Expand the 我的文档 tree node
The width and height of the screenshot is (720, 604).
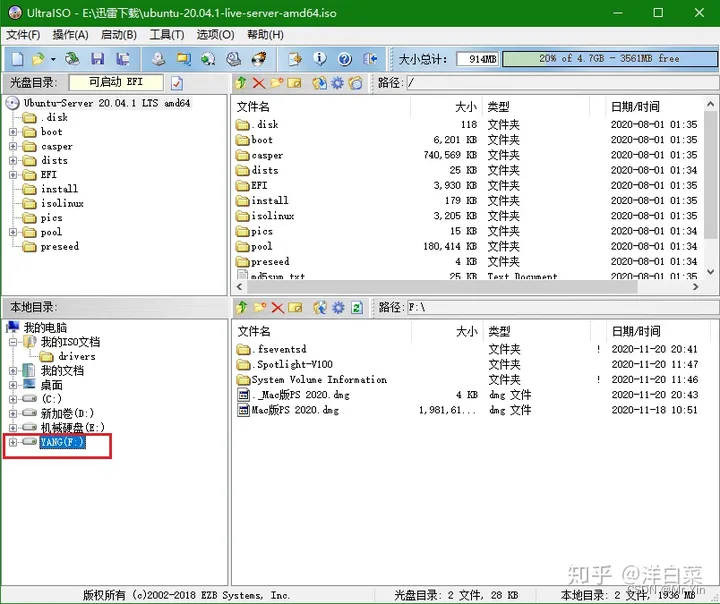pos(13,371)
